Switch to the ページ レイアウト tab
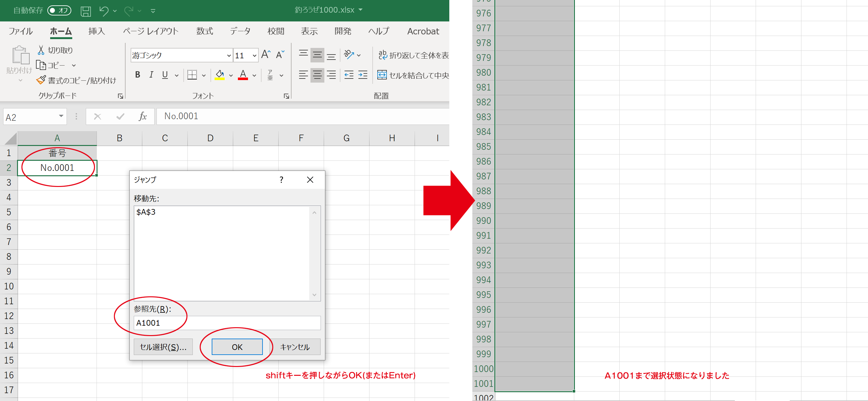This screenshot has width=868, height=401. (151, 31)
